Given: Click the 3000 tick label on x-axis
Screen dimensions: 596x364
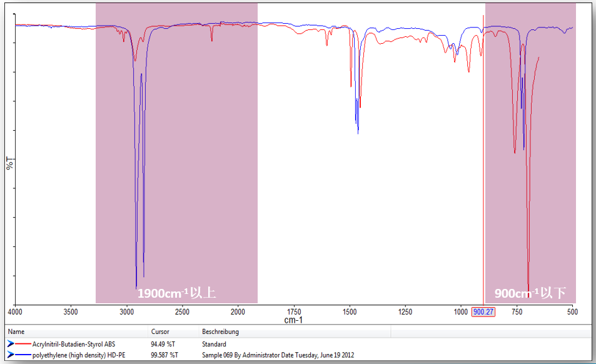Looking at the screenshot, I should point(126,312).
